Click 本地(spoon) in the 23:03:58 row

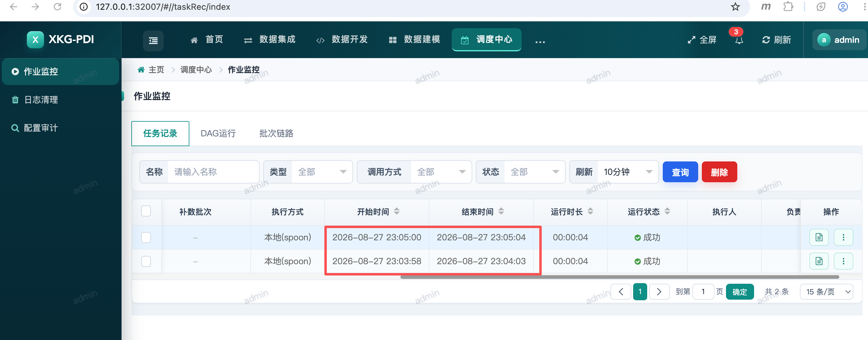(287, 261)
